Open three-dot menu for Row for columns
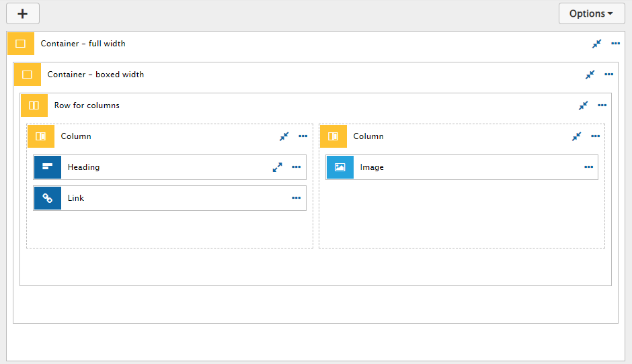Viewport: 632px width, 364px height. point(602,105)
